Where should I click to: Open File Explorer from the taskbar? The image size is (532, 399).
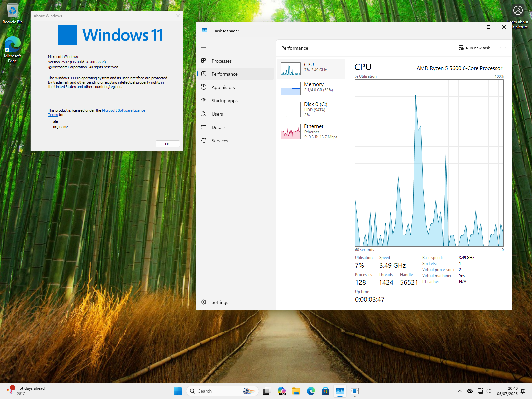296,391
